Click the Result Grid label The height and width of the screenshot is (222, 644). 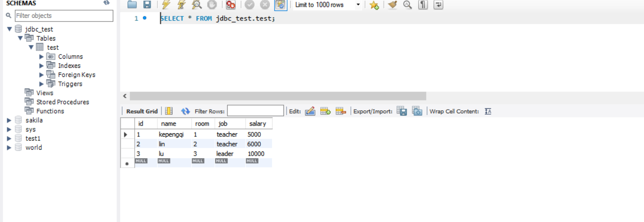point(142,111)
